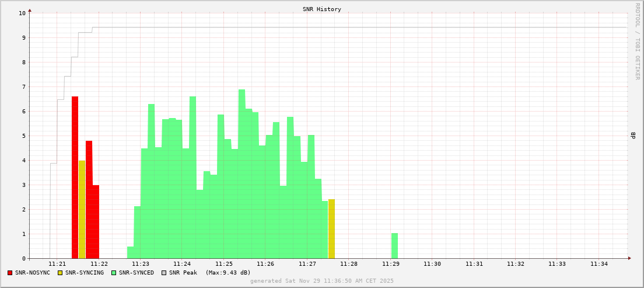Select the 11:30 time axis label
Screen dimensions: 644x288
[x=432, y=264]
